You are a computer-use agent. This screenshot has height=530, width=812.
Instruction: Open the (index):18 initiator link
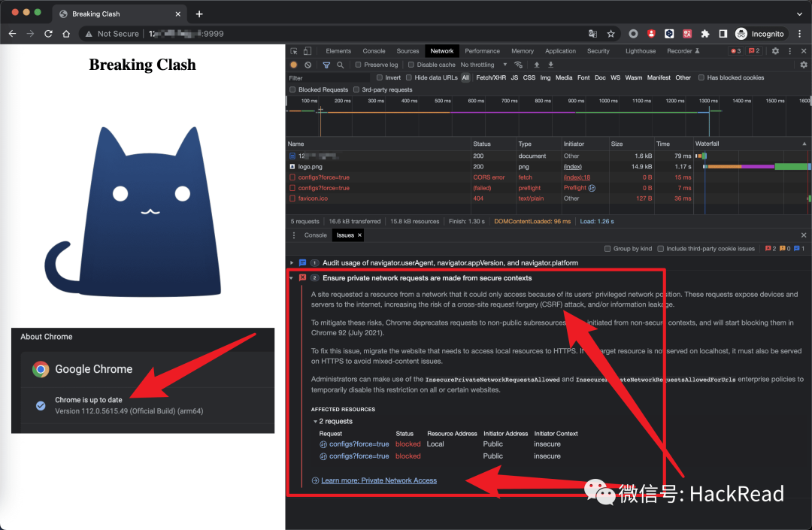577,177
